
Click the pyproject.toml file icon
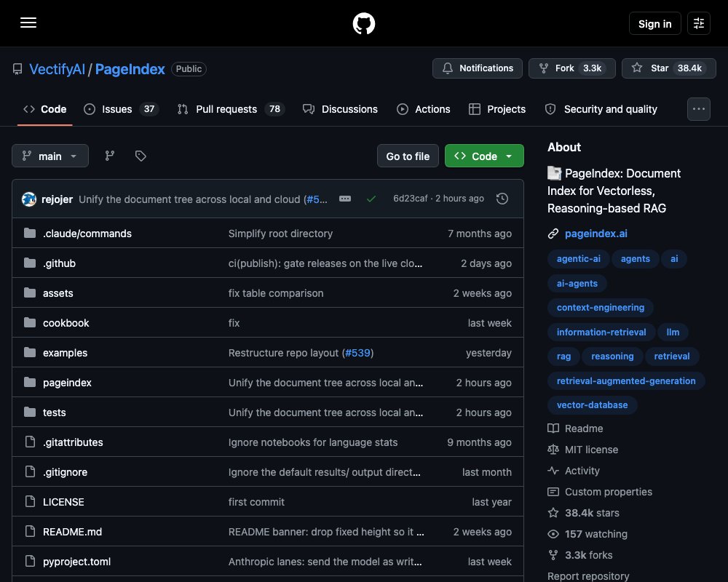tap(30, 561)
